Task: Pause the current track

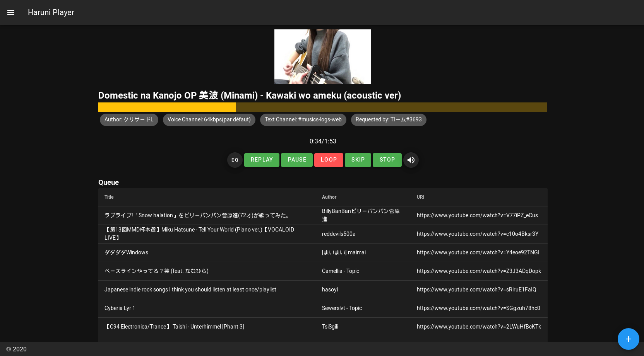Action: coord(297,160)
